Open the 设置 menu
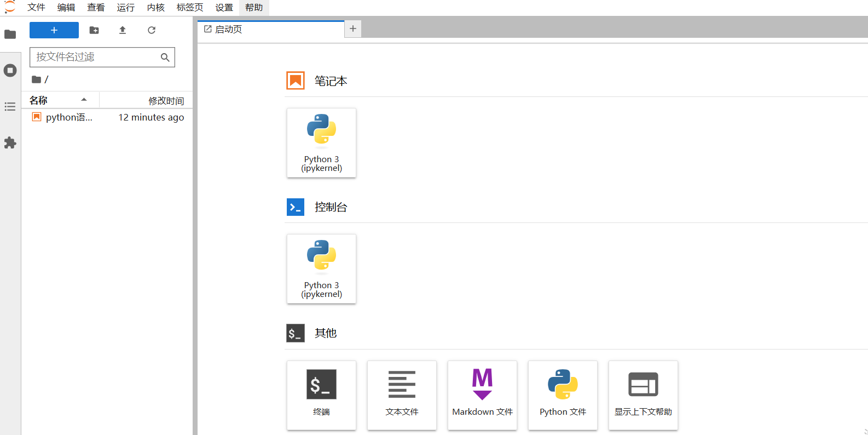Viewport: 868px width, 435px height. coord(224,7)
